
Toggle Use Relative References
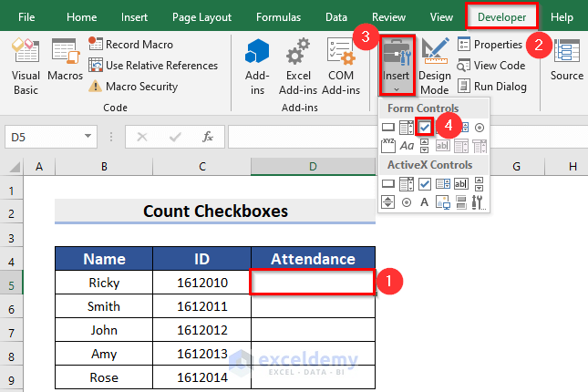pyautogui.click(x=153, y=66)
